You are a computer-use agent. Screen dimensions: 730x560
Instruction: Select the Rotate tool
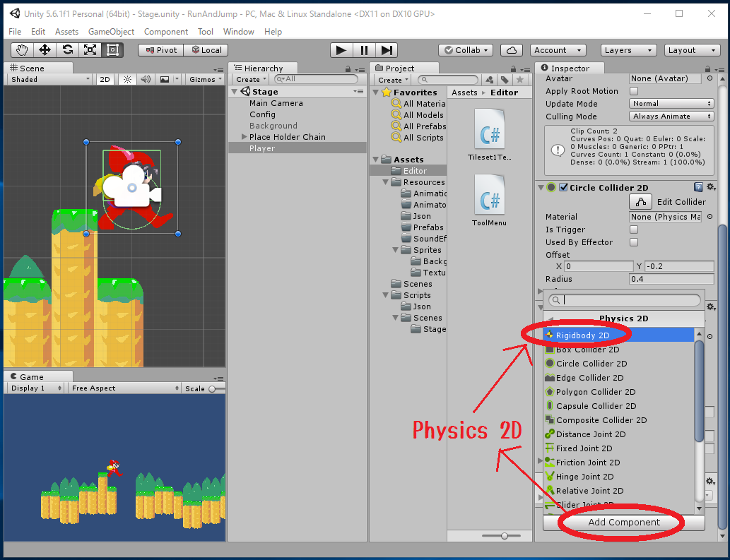coord(68,49)
